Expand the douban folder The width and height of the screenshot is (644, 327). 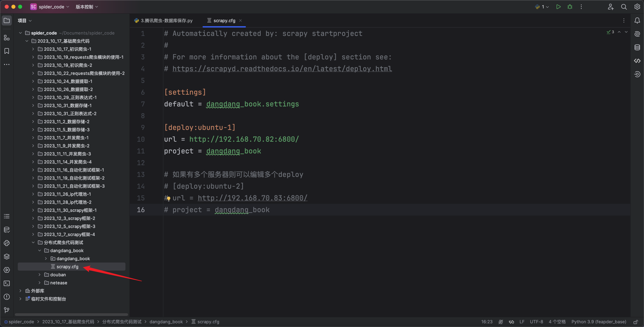(x=40, y=275)
